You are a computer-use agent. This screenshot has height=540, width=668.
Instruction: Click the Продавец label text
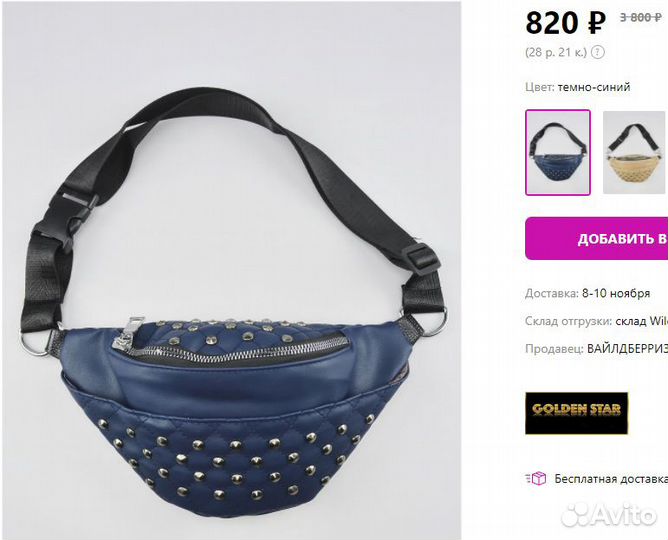point(554,349)
